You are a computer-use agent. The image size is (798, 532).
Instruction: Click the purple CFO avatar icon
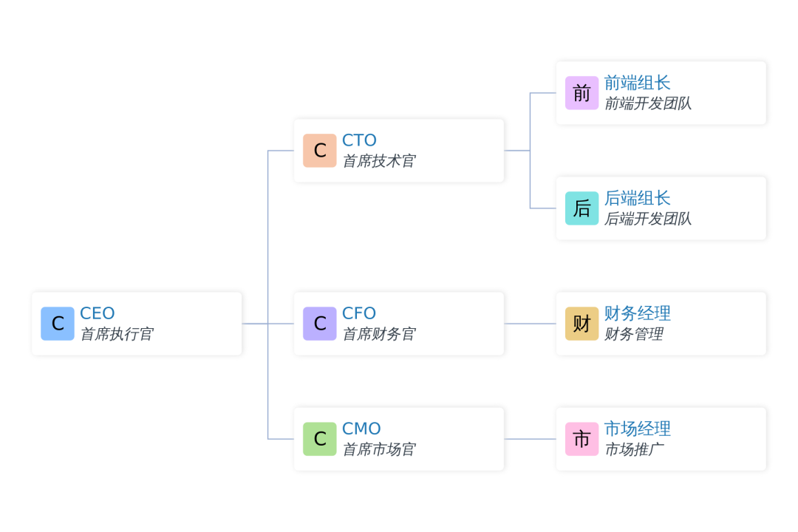click(x=320, y=324)
